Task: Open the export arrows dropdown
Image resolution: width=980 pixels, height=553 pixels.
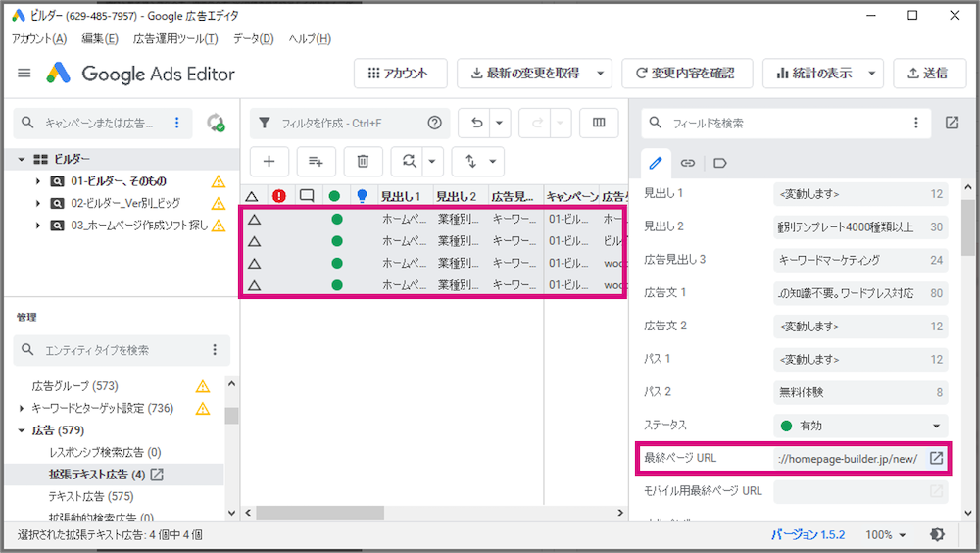Action: click(x=493, y=162)
